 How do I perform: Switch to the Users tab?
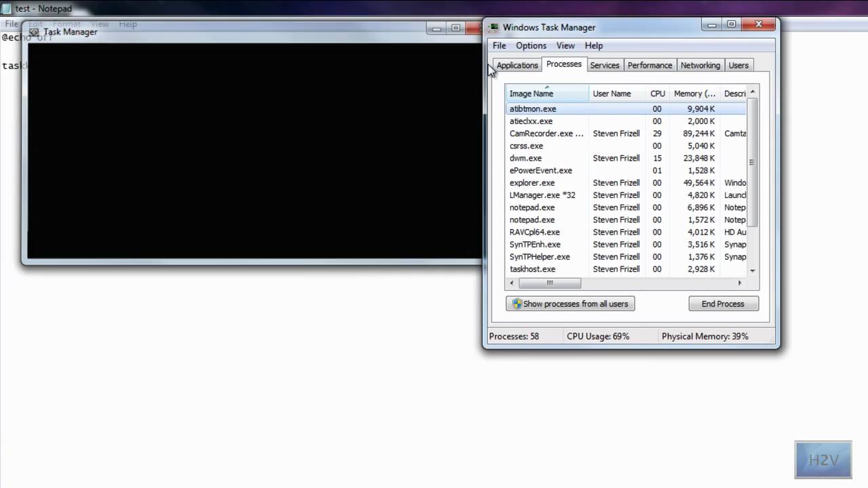pos(738,65)
